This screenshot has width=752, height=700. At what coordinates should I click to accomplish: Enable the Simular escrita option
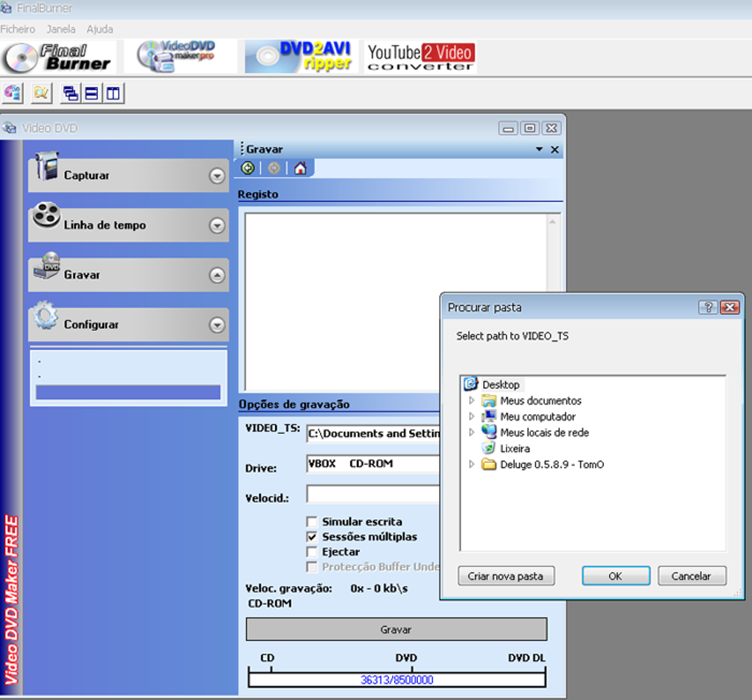click(x=312, y=521)
